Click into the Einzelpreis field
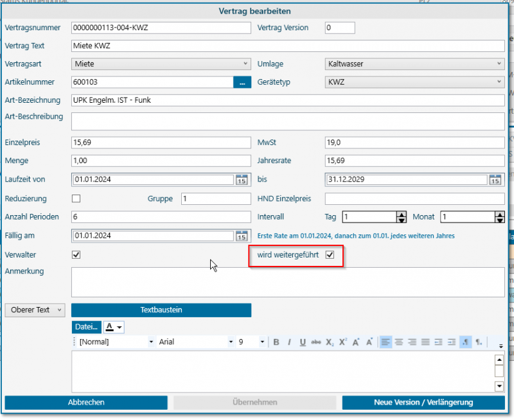This screenshot has height=420, width=514. [x=161, y=143]
